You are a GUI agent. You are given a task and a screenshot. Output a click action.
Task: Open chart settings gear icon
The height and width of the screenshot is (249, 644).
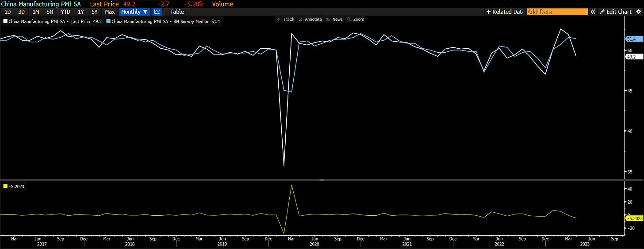click(x=638, y=12)
